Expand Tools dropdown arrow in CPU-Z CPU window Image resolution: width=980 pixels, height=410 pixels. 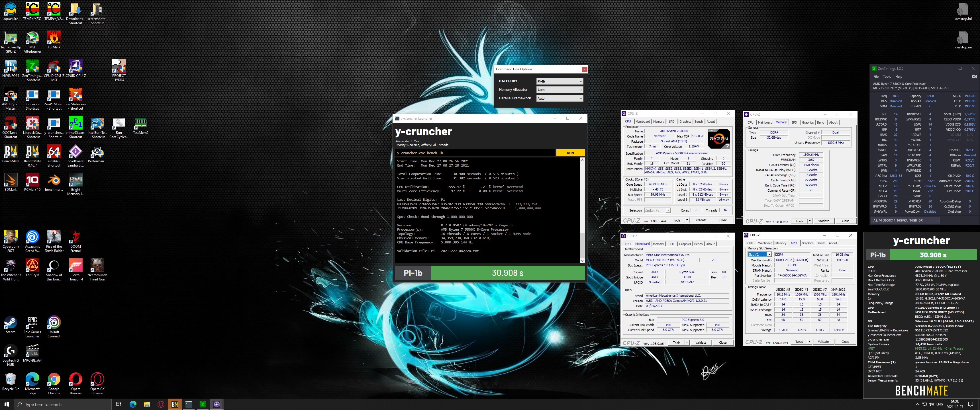pos(687,220)
